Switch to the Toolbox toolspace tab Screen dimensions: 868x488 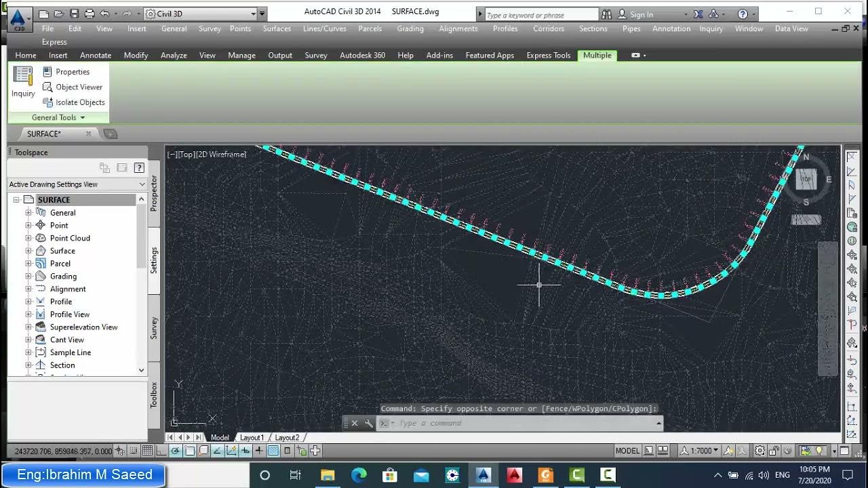154,395
